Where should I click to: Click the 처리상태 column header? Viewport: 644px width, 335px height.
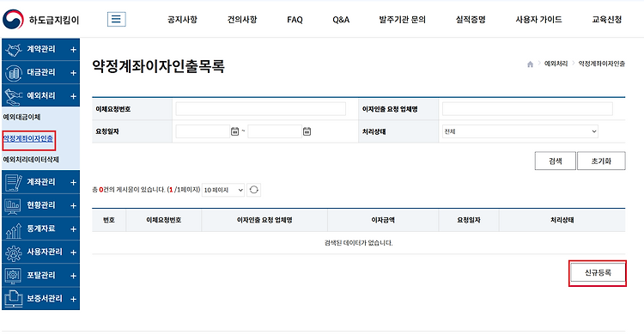(x=562, y=220)
